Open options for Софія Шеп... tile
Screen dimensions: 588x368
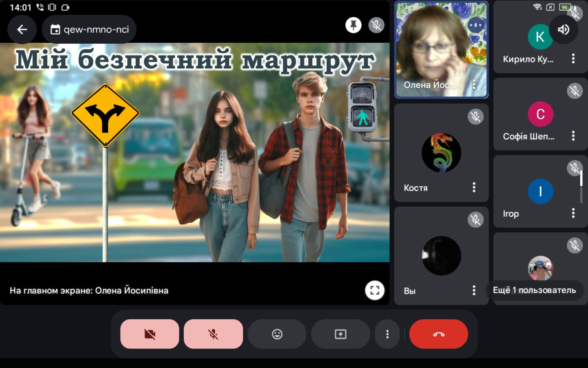pyautogui.click(x=573, y=136)
